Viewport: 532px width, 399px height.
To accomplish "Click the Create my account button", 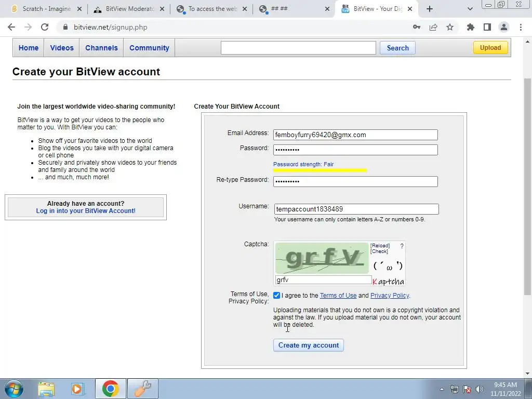I will (x=309, y=345).
